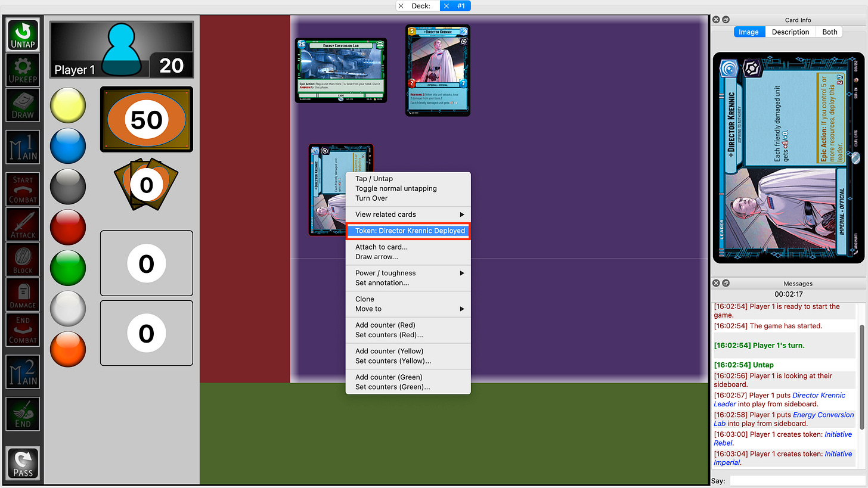Select Draw arrow... menu entry
Image resolution: width=868 pixels, height=488 pixels.
(x=408, y=257)
